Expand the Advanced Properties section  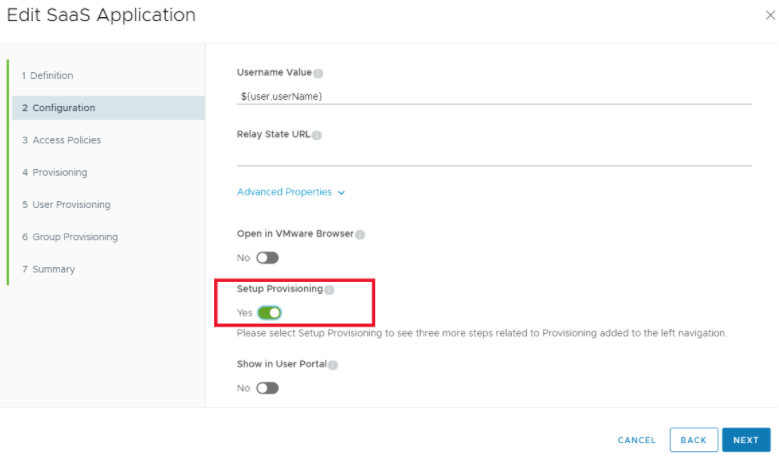[x=284, y=192]
